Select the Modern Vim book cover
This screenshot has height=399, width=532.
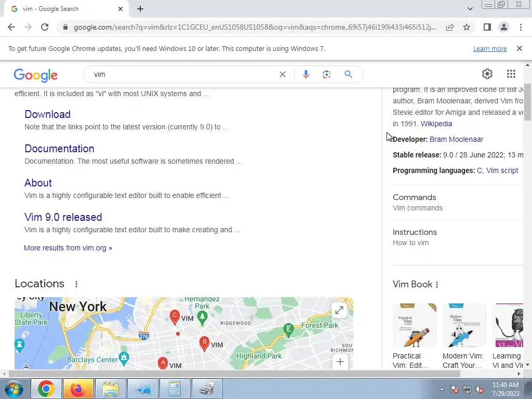[464, 325]
